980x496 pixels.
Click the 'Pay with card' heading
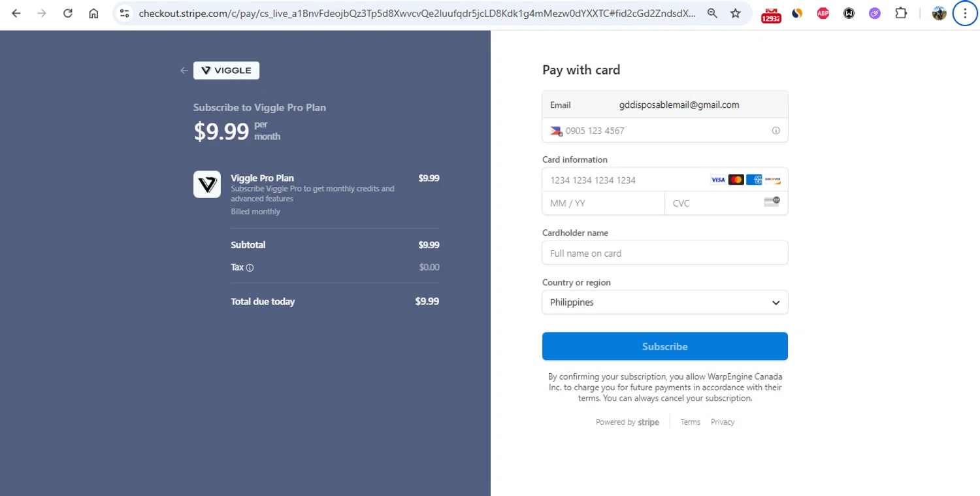581,70
